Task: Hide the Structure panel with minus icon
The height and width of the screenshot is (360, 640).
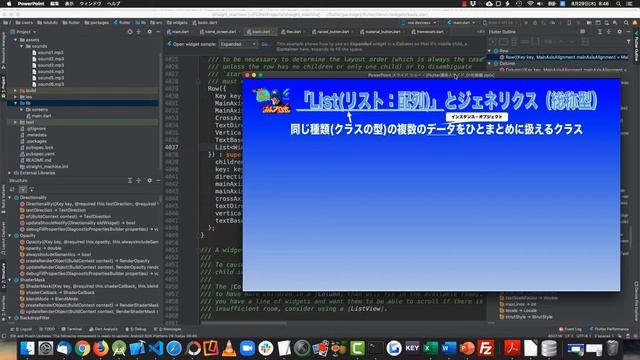Action: tap(158, 180)
